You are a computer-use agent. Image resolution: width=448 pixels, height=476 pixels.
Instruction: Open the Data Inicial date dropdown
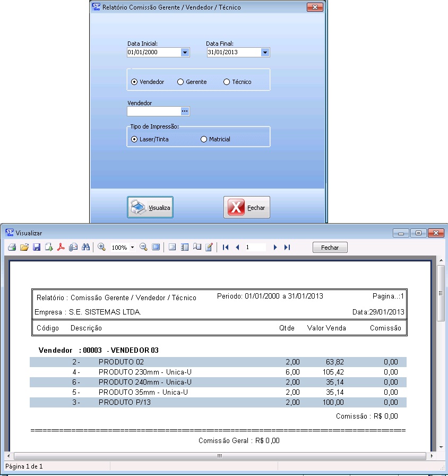click(x=185, y=53)
